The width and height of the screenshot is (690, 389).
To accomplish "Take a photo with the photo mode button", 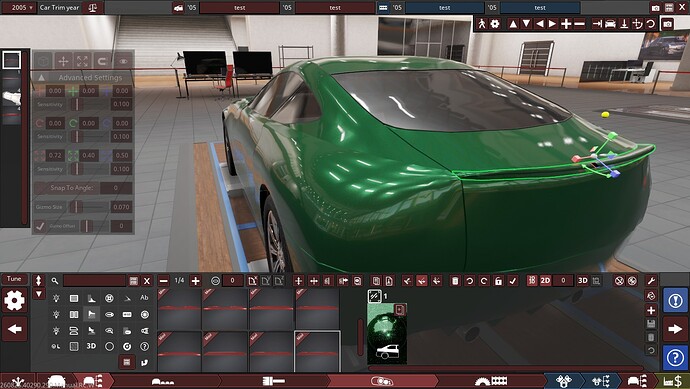I will pyautogui.click(x=668, y=24).
